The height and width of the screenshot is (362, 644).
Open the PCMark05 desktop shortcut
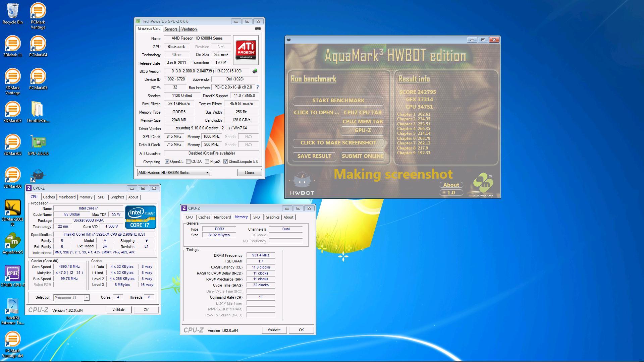click(x=38, y=79)
